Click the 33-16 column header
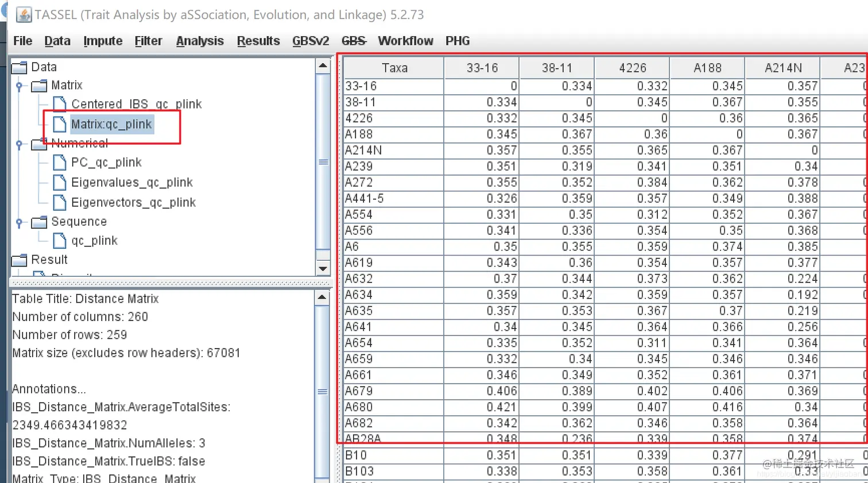This screenshot has height=483, width=868. [x=482, y=68]
